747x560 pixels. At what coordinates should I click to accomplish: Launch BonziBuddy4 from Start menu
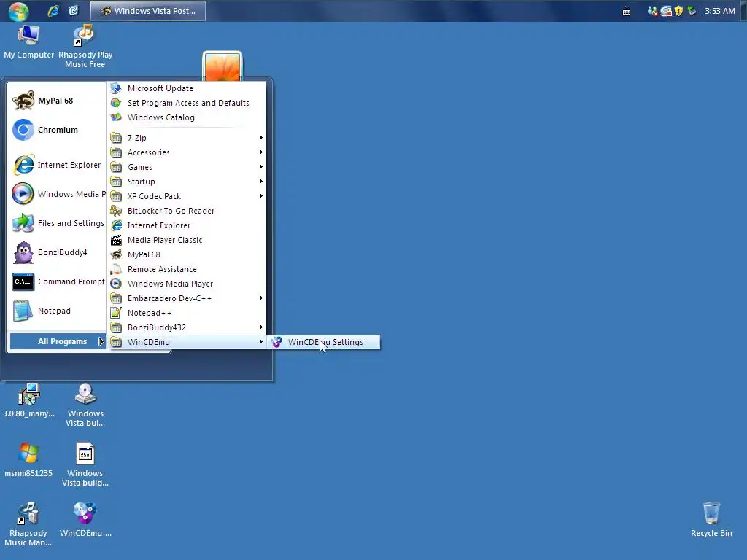point(57,252)
